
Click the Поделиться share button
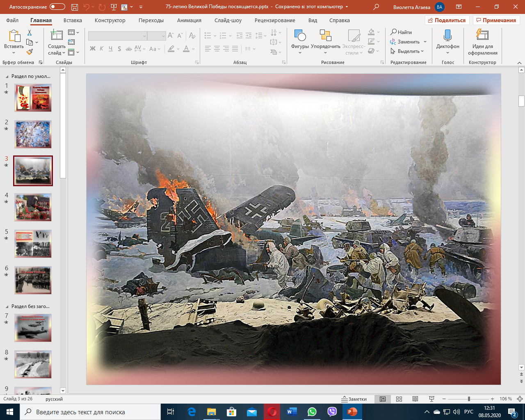pos(447,21)
